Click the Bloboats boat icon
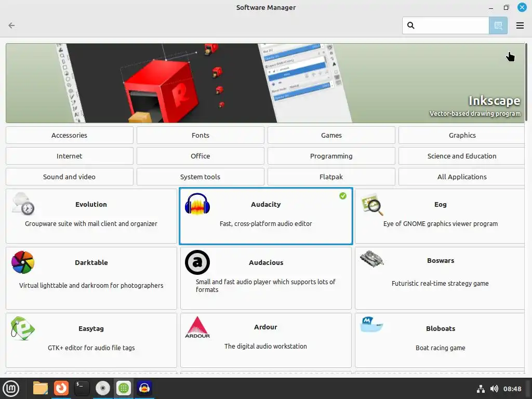This screenshot has height=399, width=532. pos(371,324)
